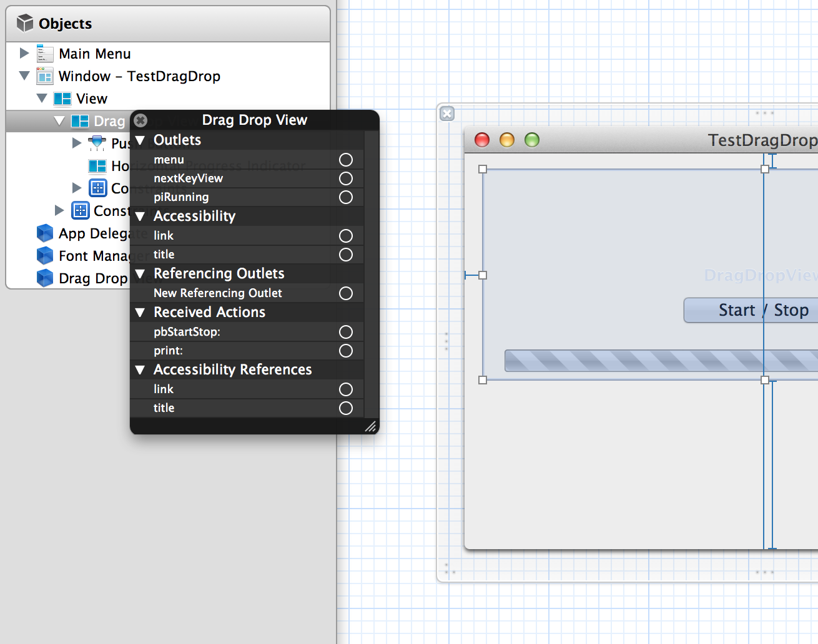
Task: Click the Accessibility References link connection circle
Action: coord(346,389)
